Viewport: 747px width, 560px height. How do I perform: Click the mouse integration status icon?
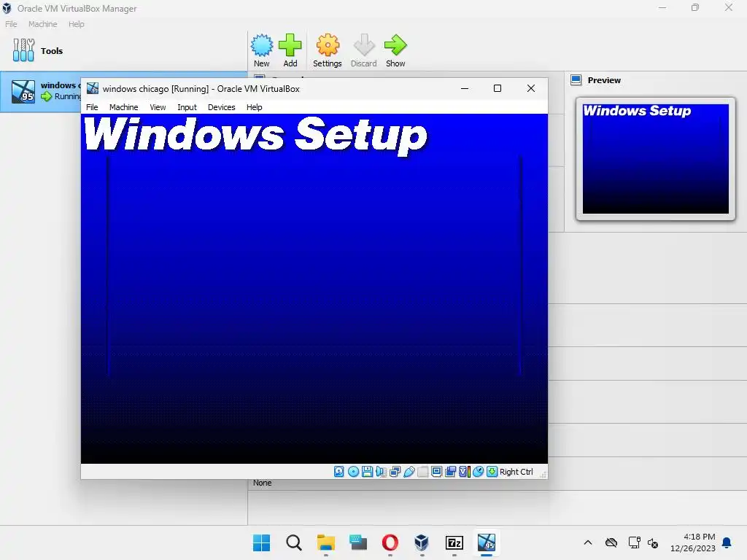point(479,472)
